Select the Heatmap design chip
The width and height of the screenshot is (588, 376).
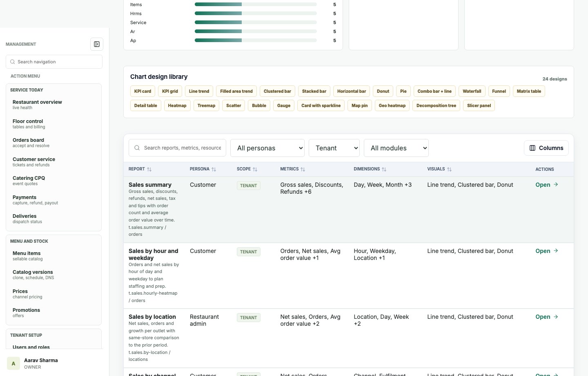coord(177,105)
